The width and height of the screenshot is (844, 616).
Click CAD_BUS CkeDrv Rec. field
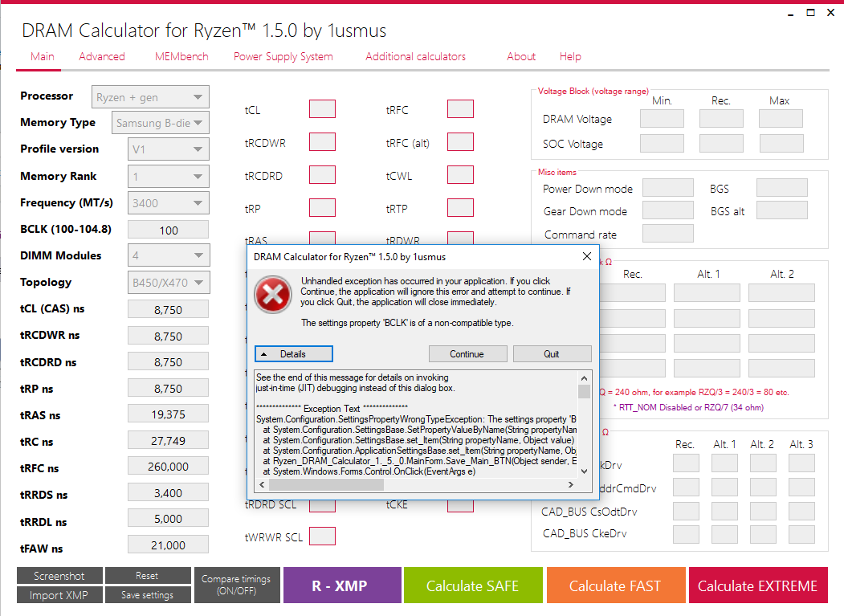click(686, 534)
